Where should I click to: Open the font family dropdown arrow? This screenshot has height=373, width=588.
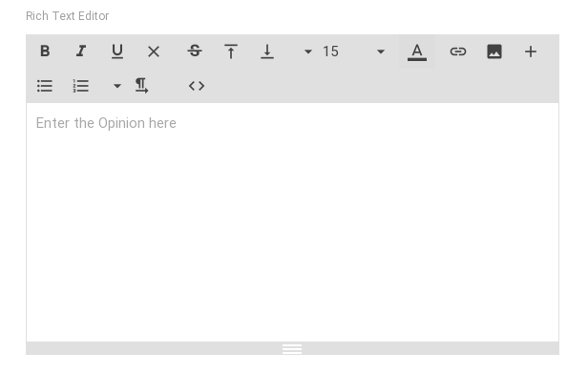coord(308,52)
